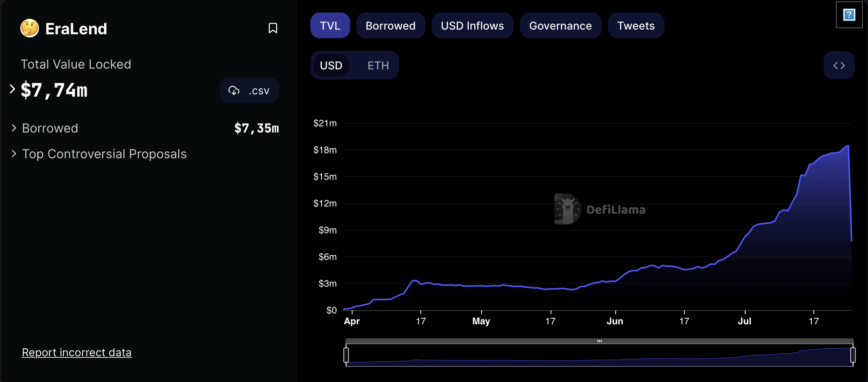Click the EraLend logo icon
Viewport: 868px width, 382px height.
(29, 28)
